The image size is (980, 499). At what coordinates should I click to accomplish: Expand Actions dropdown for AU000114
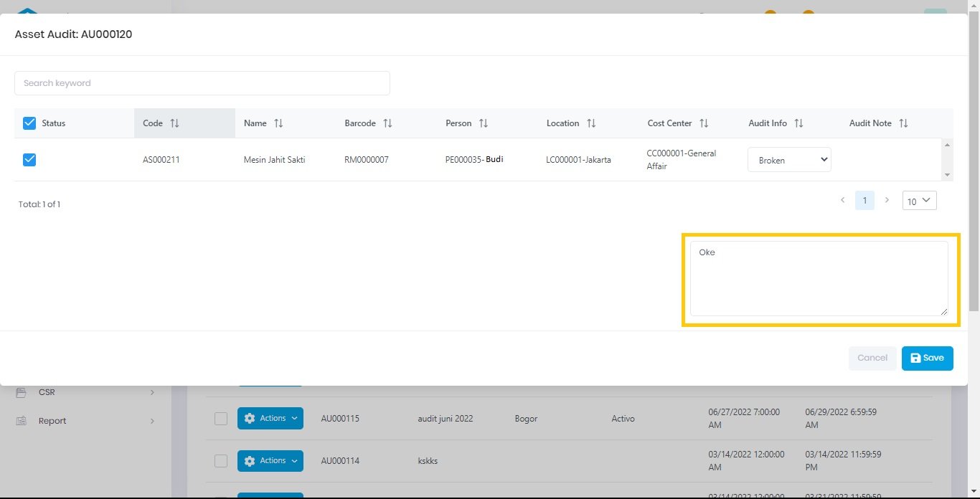pyautogui.click(x=270, y=461)
